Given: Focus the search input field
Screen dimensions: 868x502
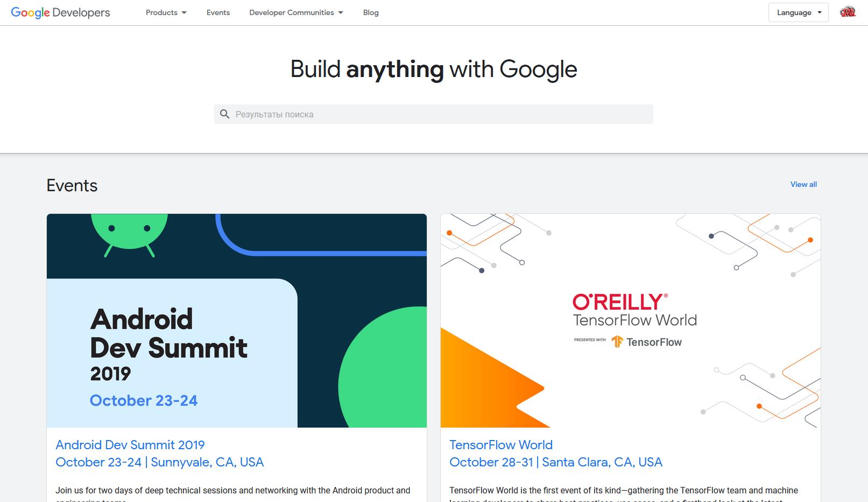Looking at the screenshot, I should (x=434, y=114).
